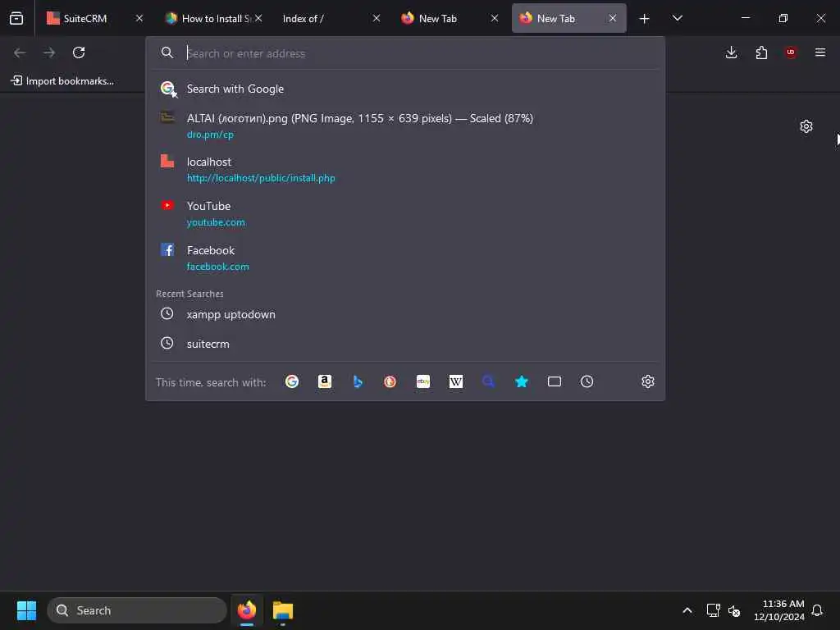
Task: Open the Downloads panel
Action: (731, 52)
